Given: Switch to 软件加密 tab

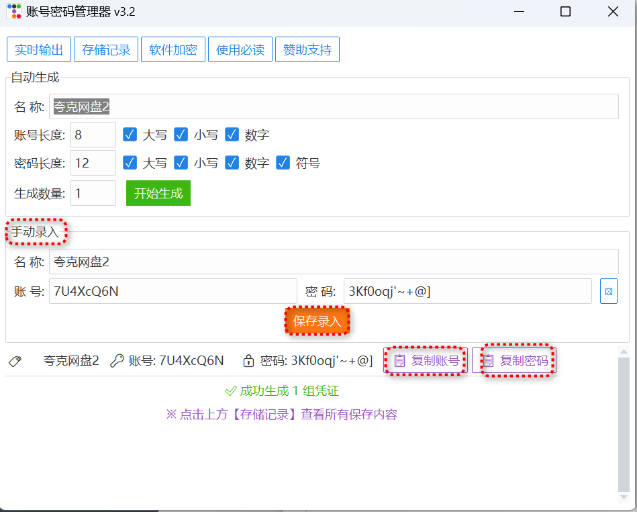Looking at the screenshot, I should [173, 50].
